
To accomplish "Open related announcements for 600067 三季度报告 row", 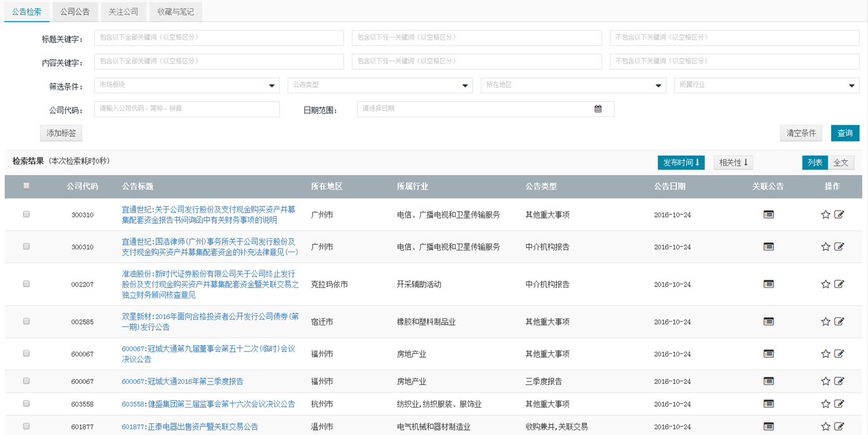I will [x=768, y=381].
